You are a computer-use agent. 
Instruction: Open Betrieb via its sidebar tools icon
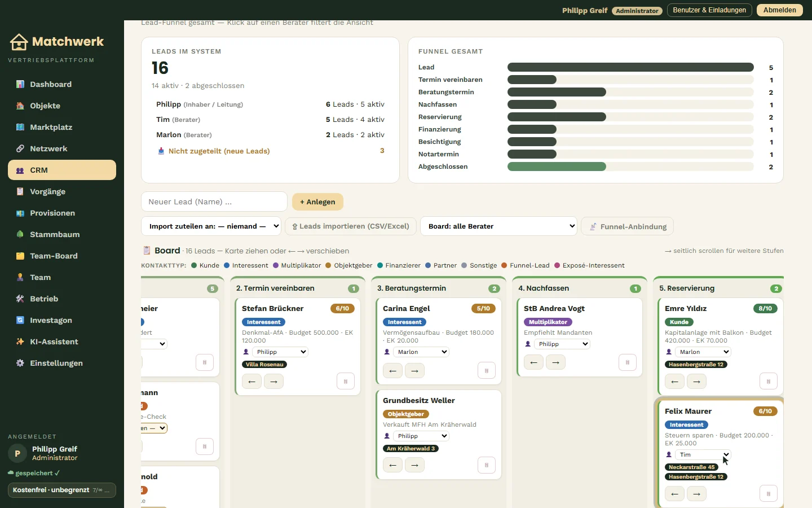click(20, 299)
